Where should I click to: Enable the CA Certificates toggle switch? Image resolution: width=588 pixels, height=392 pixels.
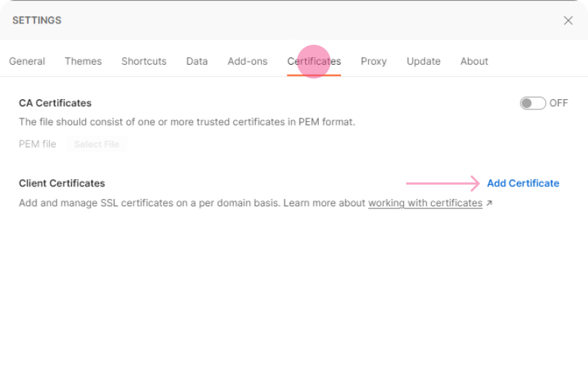click(532, 104)
